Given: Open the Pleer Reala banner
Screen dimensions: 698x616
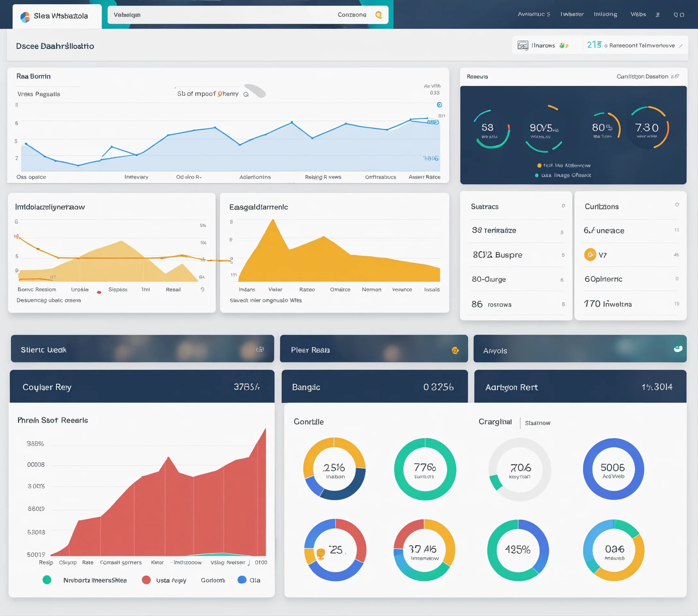Looking at the screenshot, I should [374, 349].
